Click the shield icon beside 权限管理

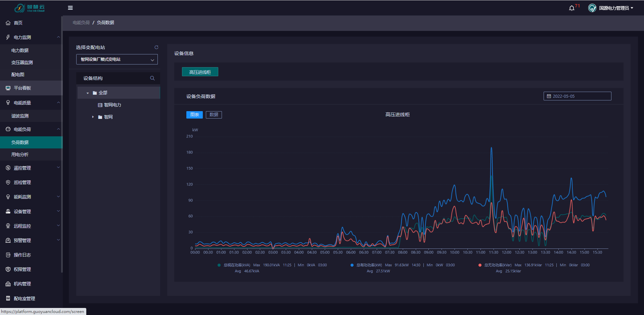[x=8, y=269]
